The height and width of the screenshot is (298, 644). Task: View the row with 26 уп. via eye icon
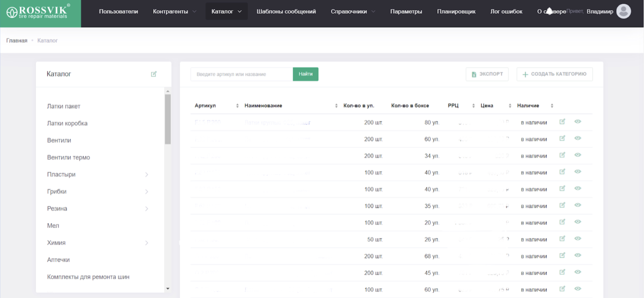click(x=578, y=239)
